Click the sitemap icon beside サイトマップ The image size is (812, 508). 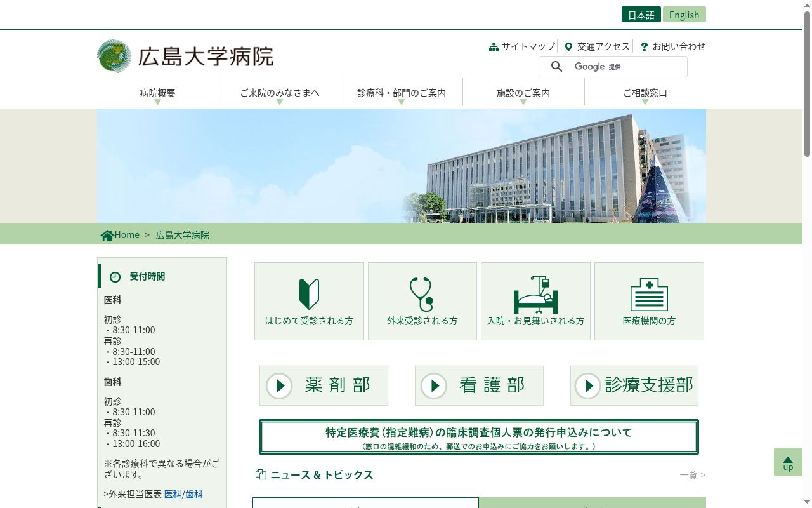tap(494, 46)
